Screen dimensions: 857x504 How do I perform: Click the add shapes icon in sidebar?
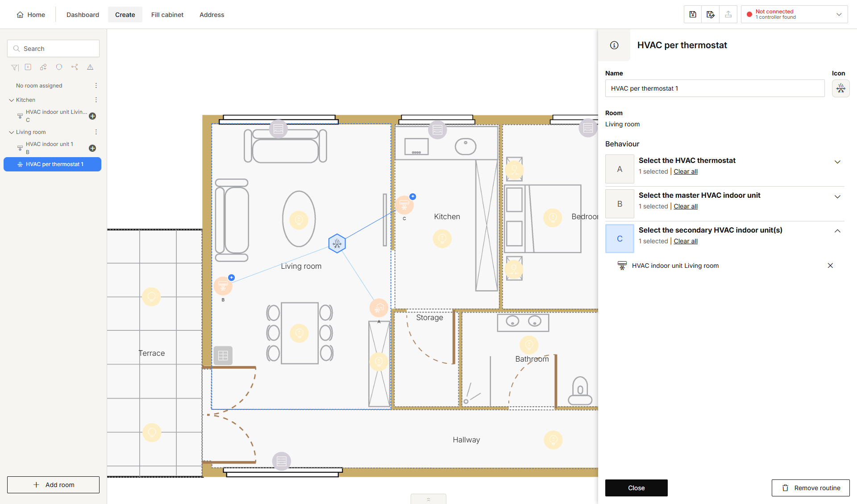pyautogui.click(x=43, y=67)
